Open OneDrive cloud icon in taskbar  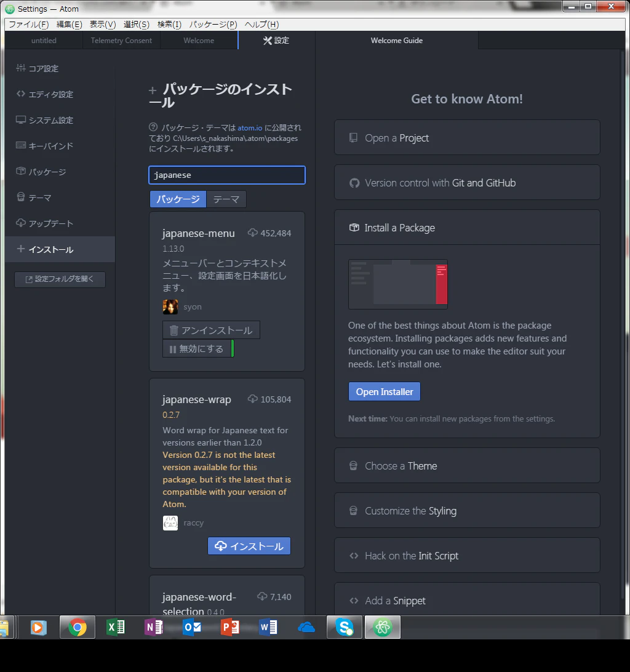306,628
